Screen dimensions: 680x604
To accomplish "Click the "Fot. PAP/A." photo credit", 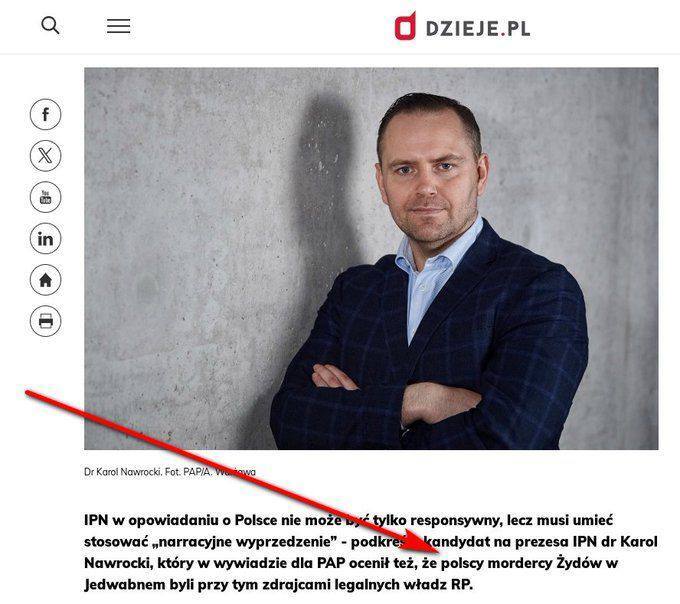I will (189, 472).
